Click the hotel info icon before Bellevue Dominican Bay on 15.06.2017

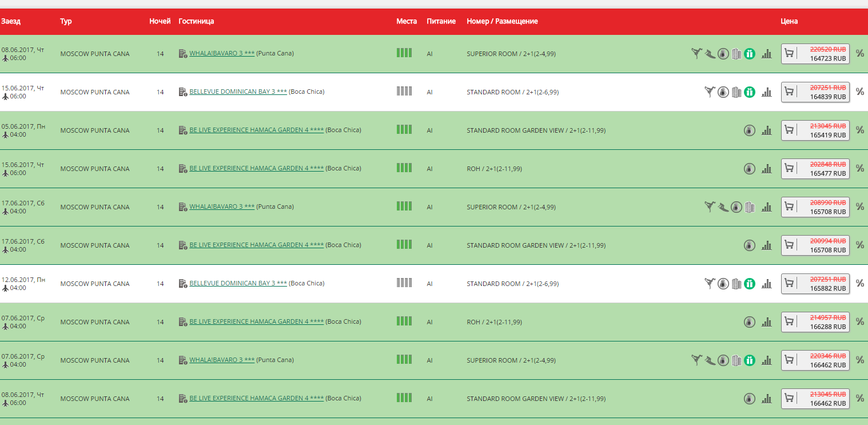(x=183, y=92)
